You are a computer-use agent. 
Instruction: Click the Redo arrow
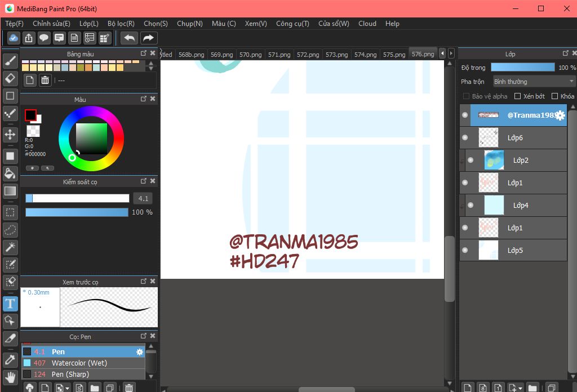(148, 38)
